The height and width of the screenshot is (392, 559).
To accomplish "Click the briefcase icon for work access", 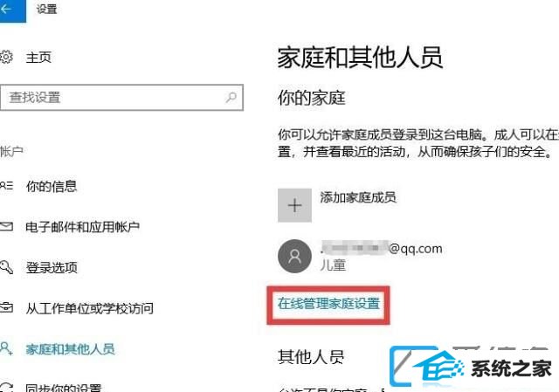I will tap(6, 307).
